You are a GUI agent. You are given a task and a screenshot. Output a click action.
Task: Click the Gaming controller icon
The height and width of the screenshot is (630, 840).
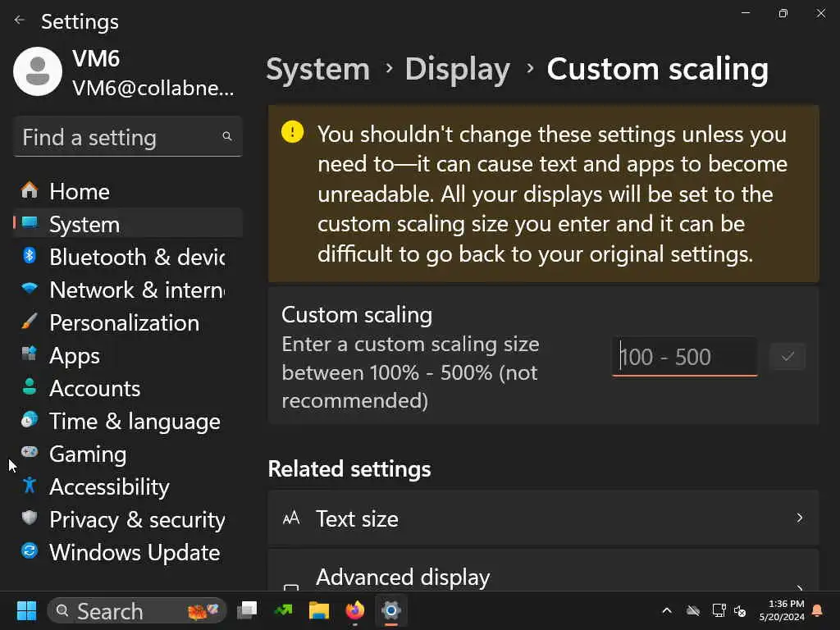point(30,452)
